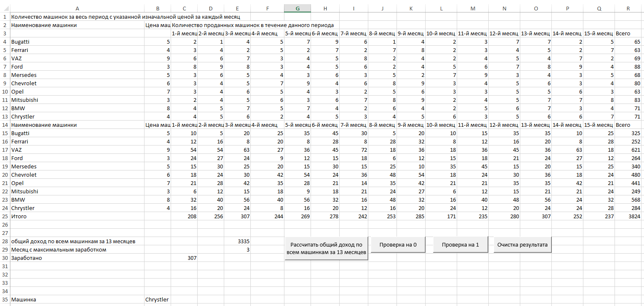The image size is (644, 306).
Task: Click the Рассчитать общий доход button
Action: coord(326,249)
